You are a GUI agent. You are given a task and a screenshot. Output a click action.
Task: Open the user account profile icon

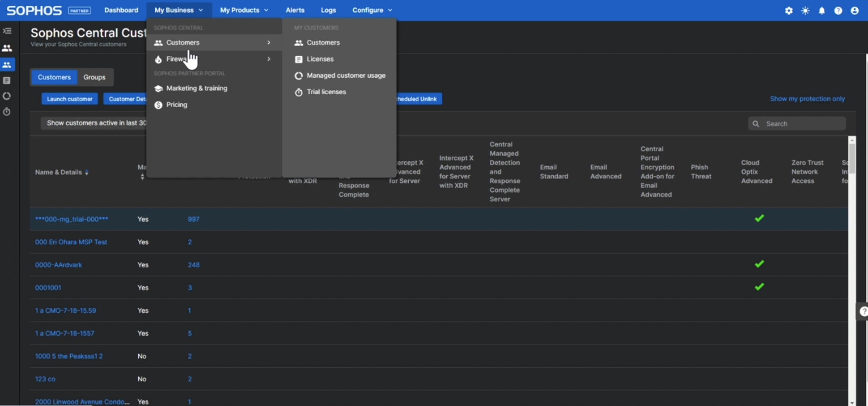point(855,10)
